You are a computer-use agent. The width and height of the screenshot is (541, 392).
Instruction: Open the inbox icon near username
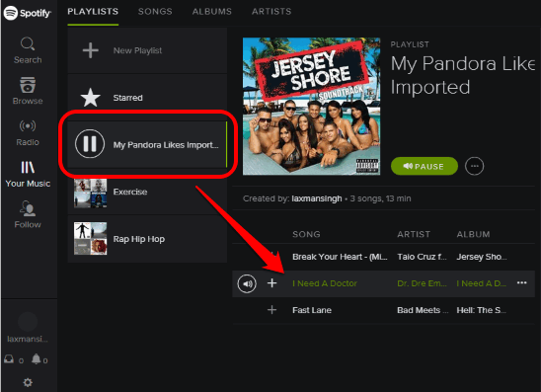click(x=9, y=359)
